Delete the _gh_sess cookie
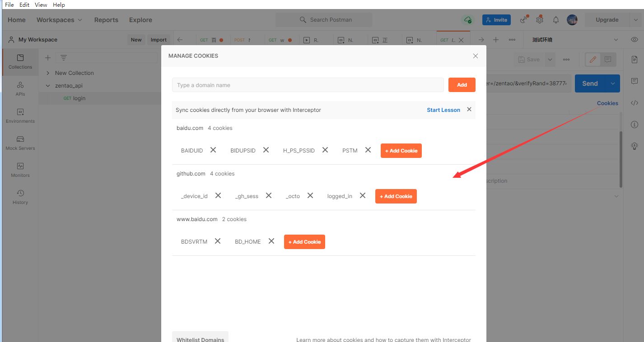 269,195
